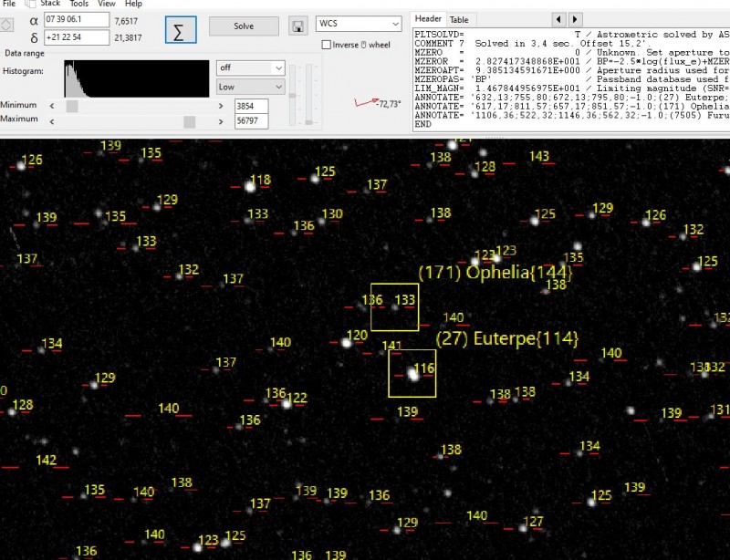This screenshot has height=560, width=730.
Task: Click the Minimum horizontal slider handle
Action: pos(72,106)
